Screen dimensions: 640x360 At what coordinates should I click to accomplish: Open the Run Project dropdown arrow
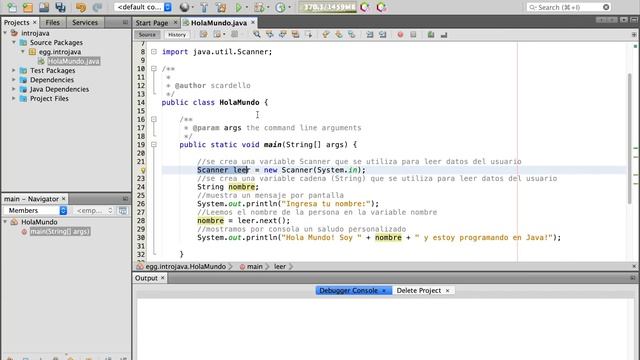click(247, 7)
